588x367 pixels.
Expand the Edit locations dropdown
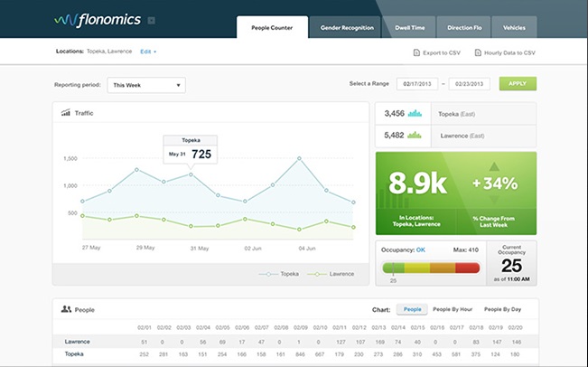148,52
